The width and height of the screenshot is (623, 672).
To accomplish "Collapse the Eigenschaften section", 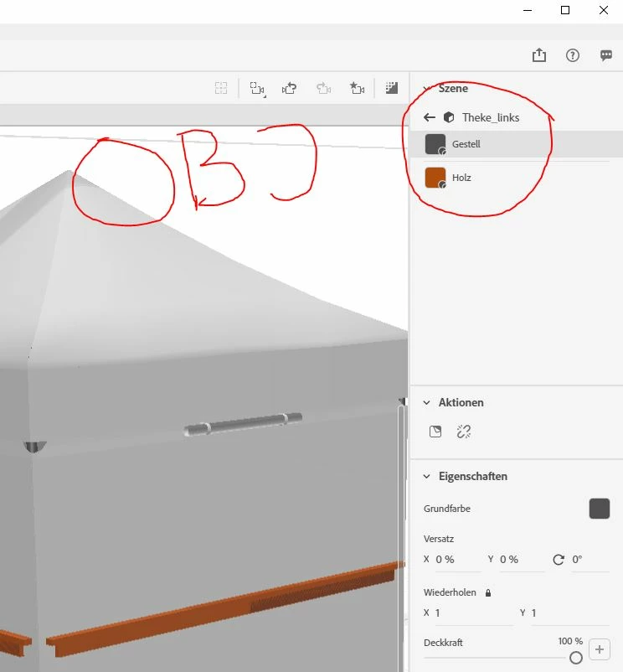I will pos(426,477).
